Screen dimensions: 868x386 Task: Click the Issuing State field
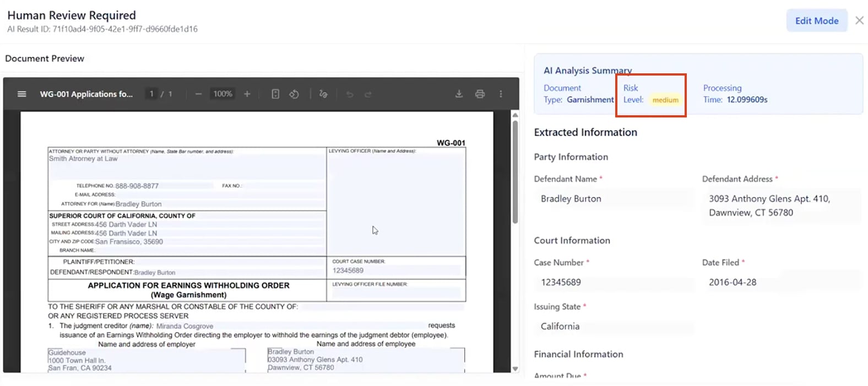[613, 326]
